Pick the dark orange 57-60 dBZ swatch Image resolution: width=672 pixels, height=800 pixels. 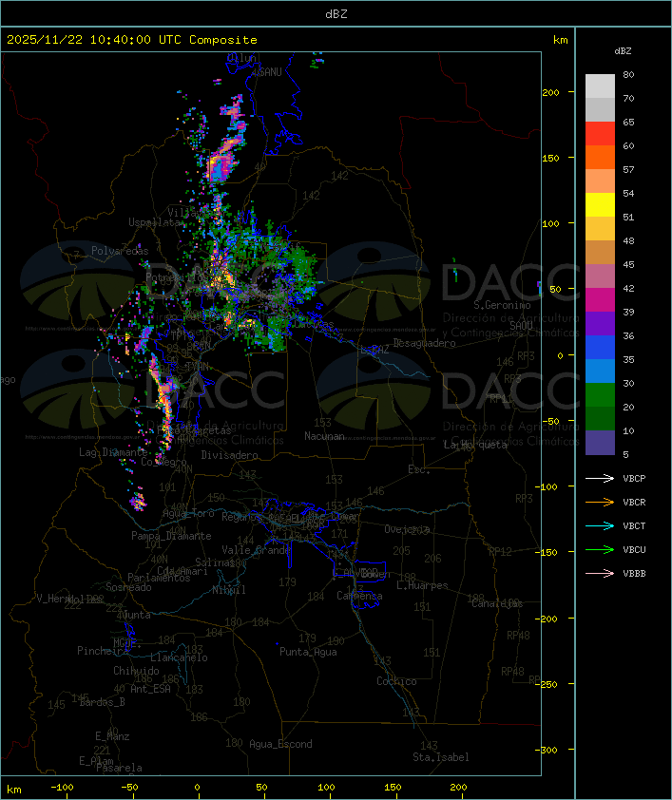(600, 158)
